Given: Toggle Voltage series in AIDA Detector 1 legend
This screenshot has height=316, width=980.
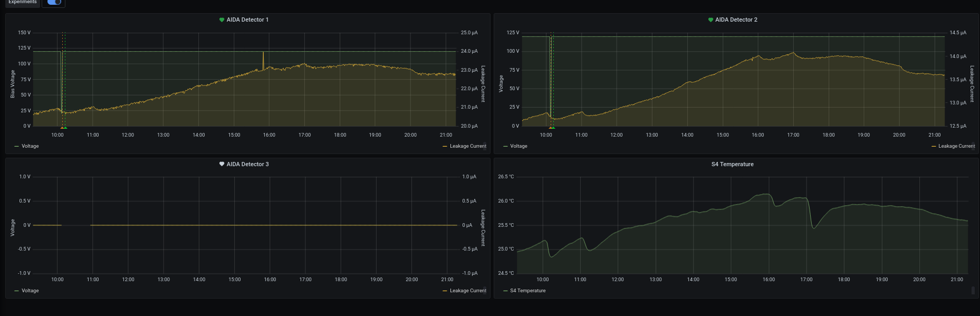Looking at the screenshot, I should (x=30, y=146).
